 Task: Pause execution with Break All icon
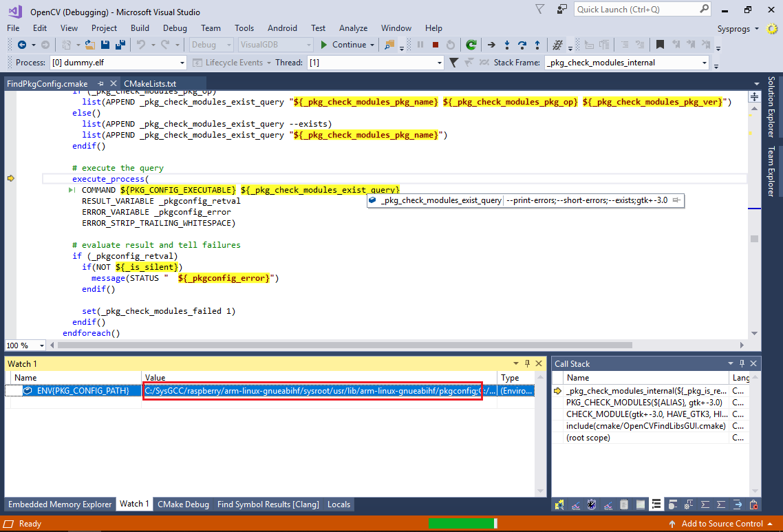[420, 45]
